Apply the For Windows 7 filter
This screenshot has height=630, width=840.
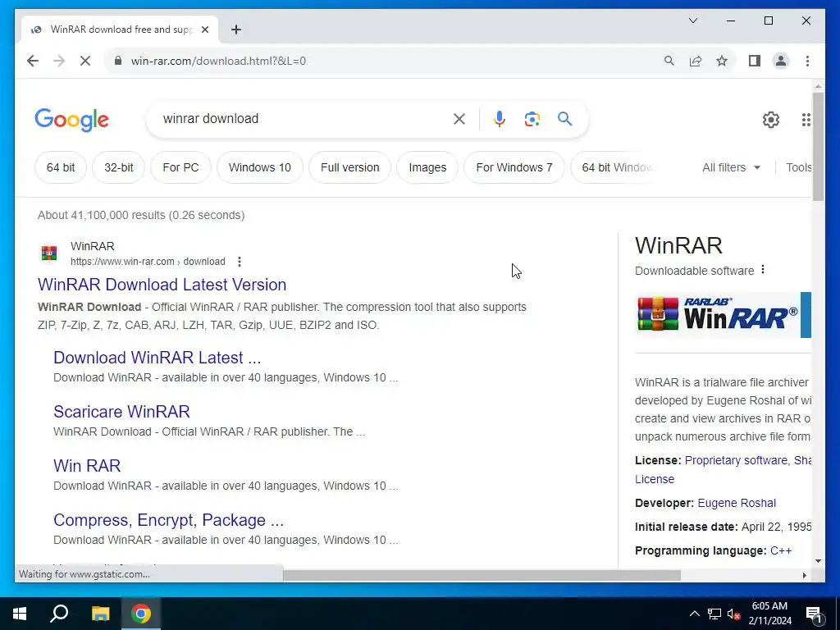click(514, 167)
